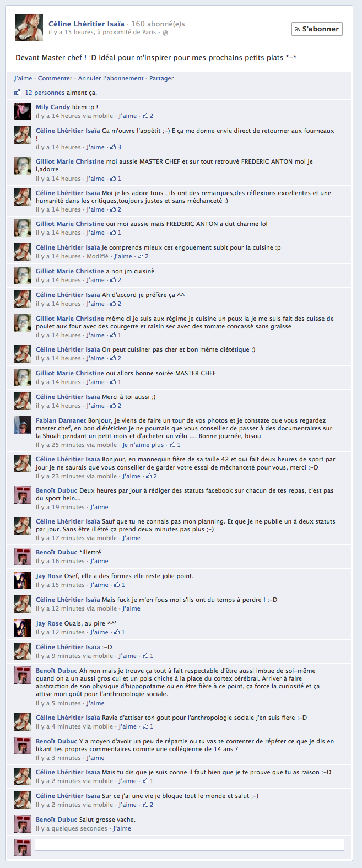
Task: Click Jay Rose's avatar on 'Osef' comment
Action: click(23, 580)
